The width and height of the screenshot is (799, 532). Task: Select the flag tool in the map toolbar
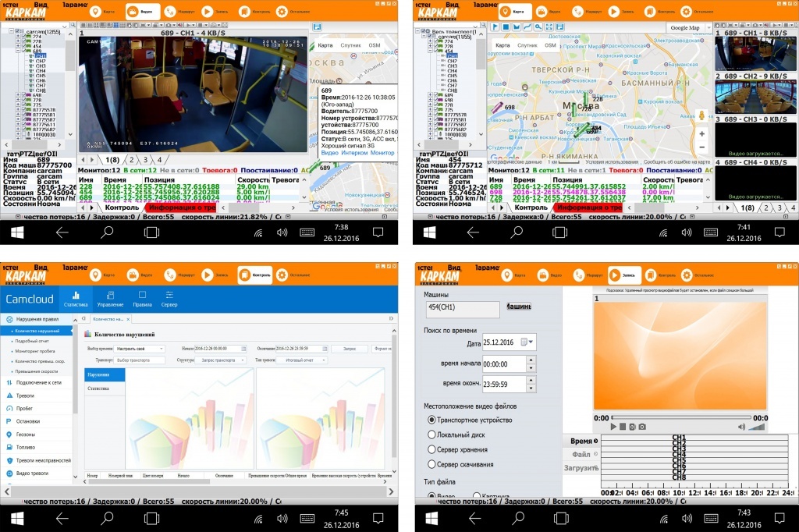click(495, 27)
